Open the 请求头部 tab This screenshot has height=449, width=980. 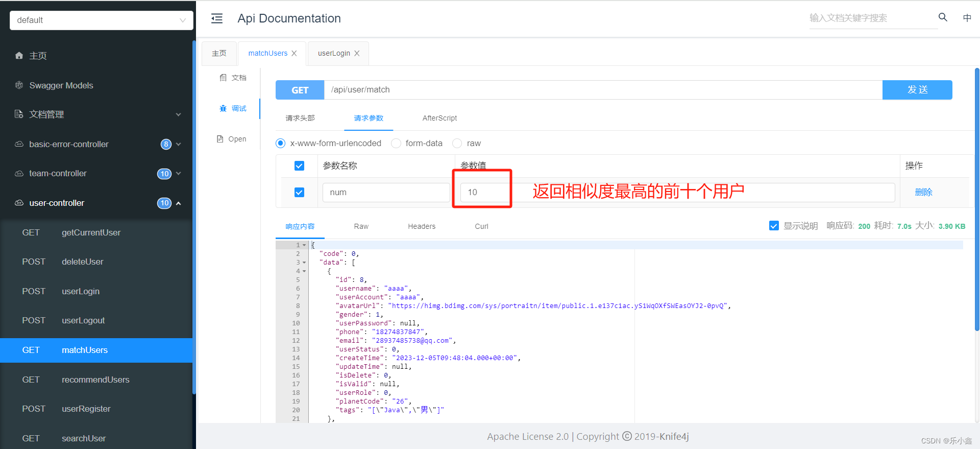300,118
